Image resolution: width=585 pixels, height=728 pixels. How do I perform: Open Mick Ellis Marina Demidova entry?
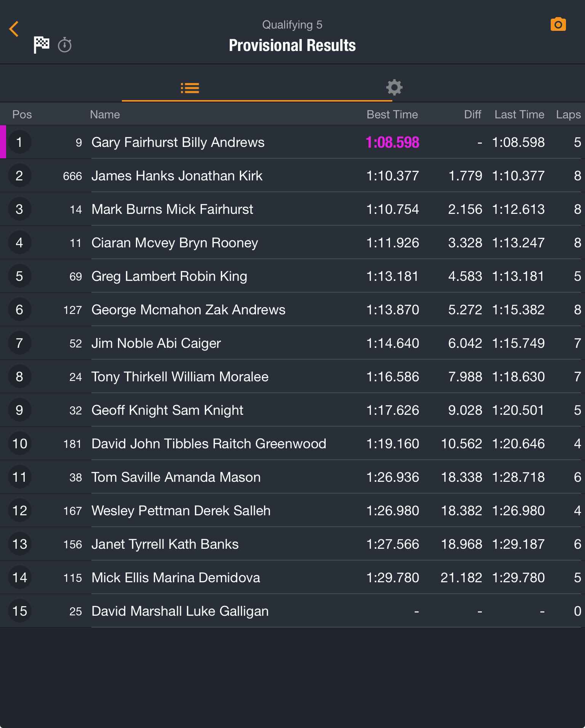(292, 577)
